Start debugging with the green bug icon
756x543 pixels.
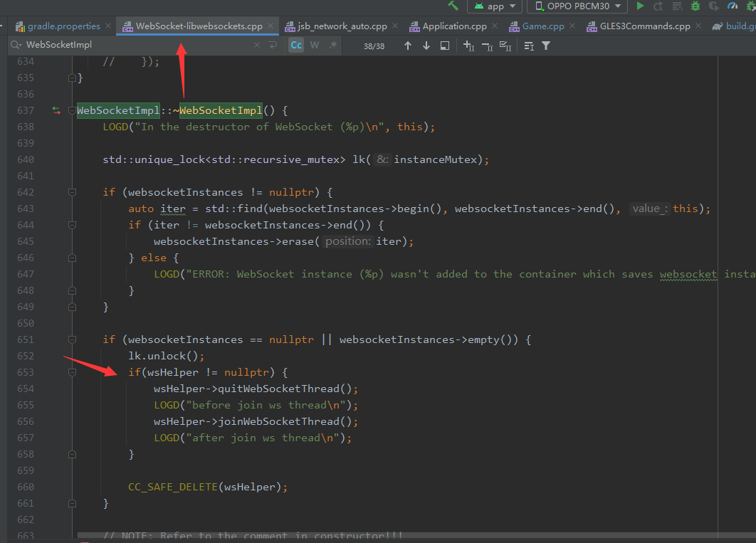[x=695, y=6]
